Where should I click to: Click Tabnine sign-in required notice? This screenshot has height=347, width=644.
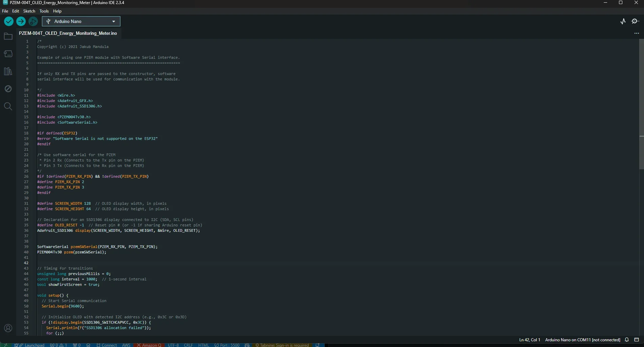click(282, 345)
